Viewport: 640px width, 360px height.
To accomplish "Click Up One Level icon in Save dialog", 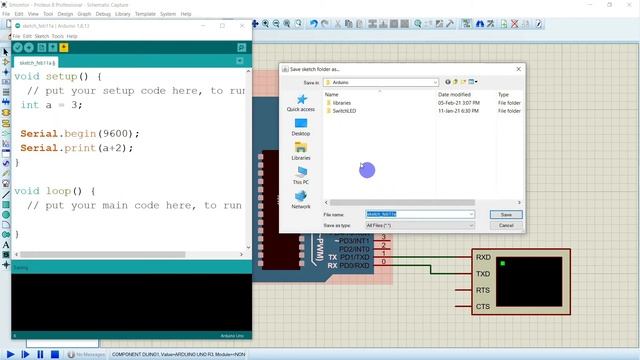I will click(456, 82).
